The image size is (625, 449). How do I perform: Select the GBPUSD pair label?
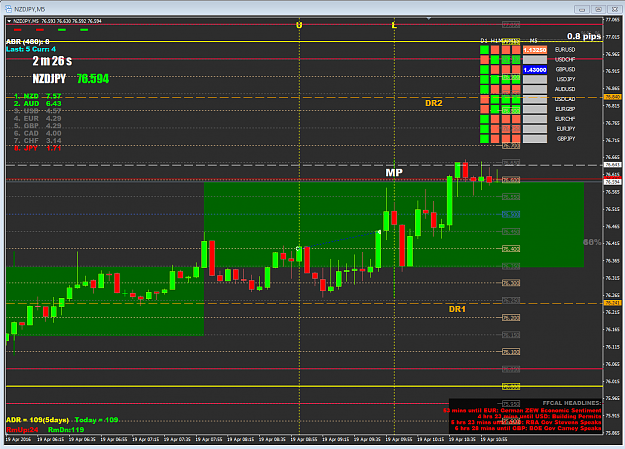[565, 69]
